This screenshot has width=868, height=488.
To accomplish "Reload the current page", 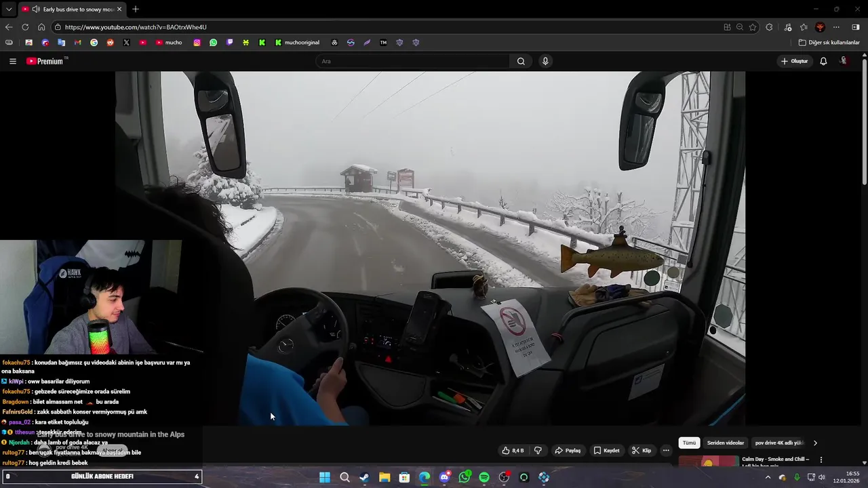I will (x=25, y=27).
